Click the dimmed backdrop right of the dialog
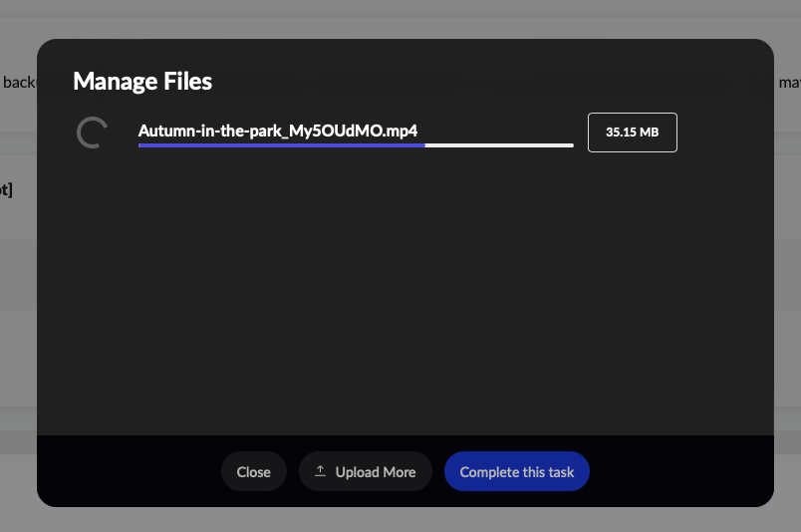 coord(787,299)
